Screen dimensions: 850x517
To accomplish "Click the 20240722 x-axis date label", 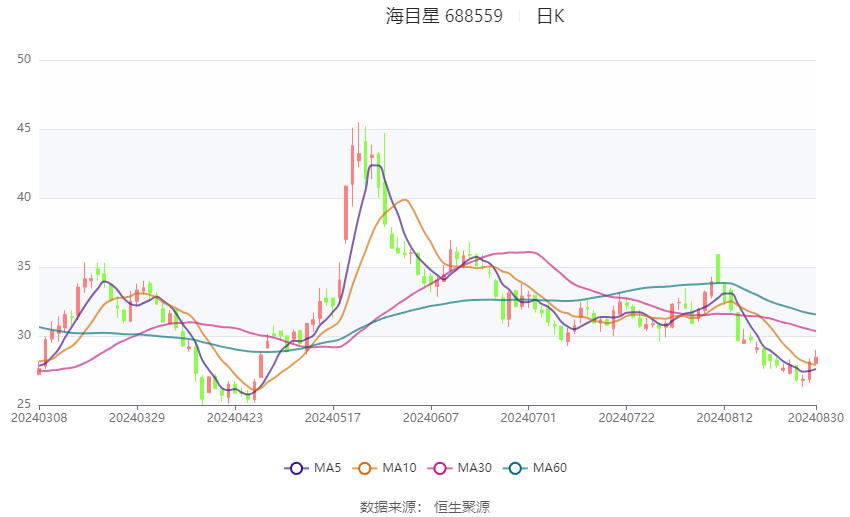I will (626, 418).
